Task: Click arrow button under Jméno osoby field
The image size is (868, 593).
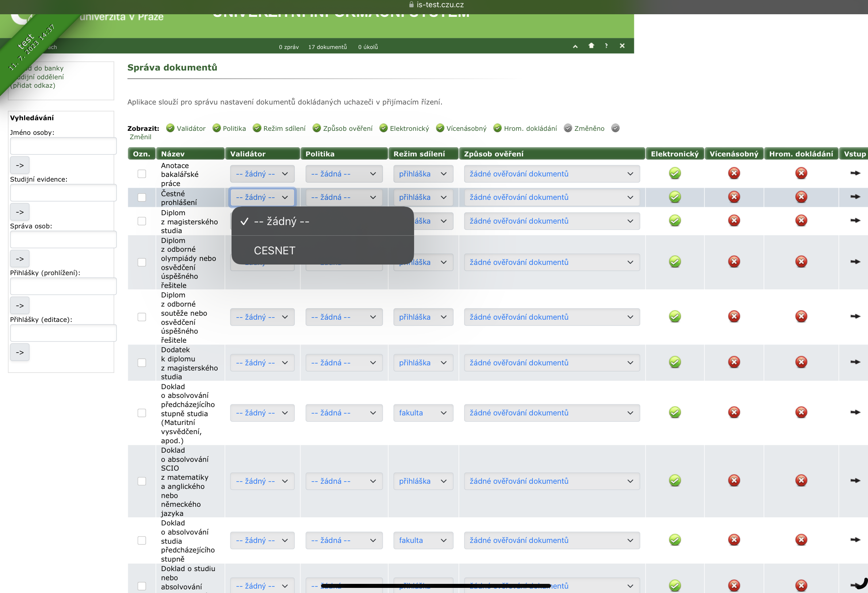Action: click(x=20, y=165)
